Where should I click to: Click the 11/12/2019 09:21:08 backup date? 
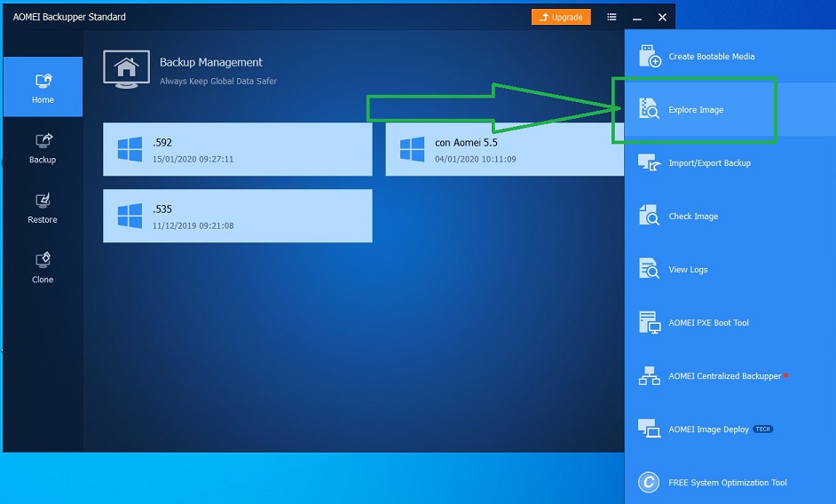tap(193, 225)
